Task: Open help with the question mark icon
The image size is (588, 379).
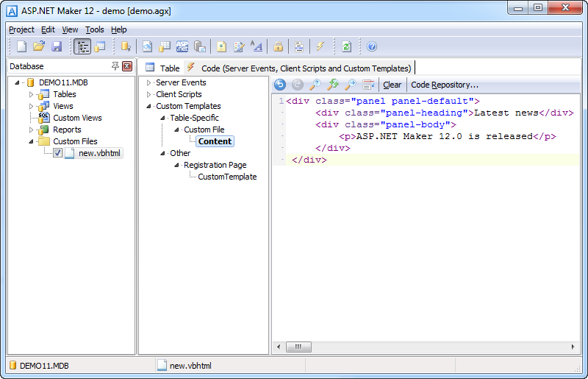Action: click(372, 46)
